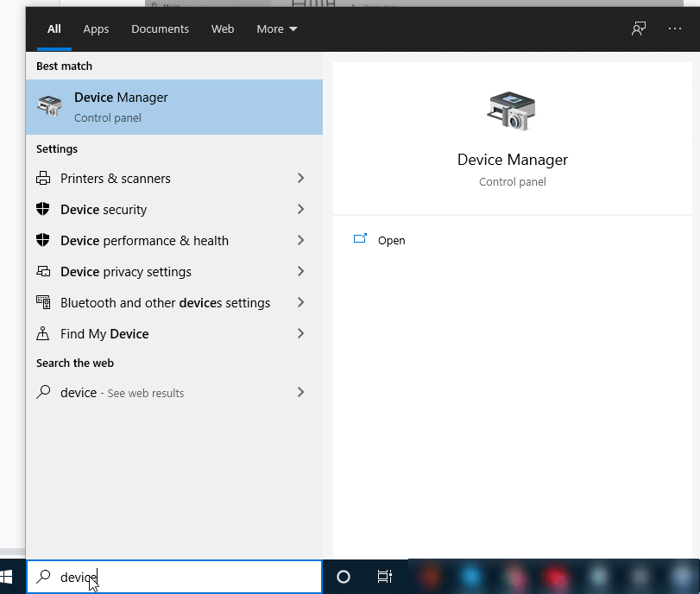The height and width of the screenshot is (594, 700).
Task: Open the More options ellipsis menu
Action: coord(674,28)
